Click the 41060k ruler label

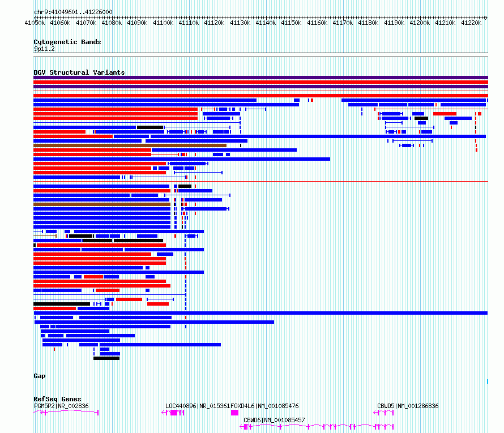[x=60, y=23]
